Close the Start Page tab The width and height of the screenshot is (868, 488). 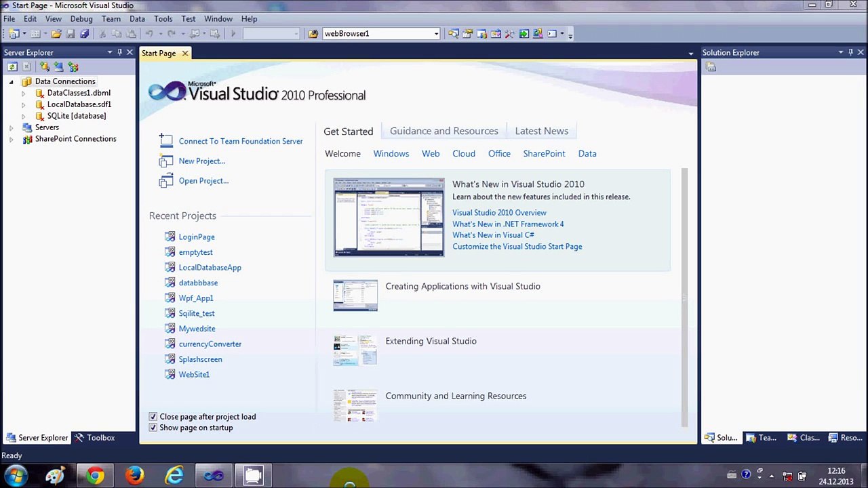[184, 53]
